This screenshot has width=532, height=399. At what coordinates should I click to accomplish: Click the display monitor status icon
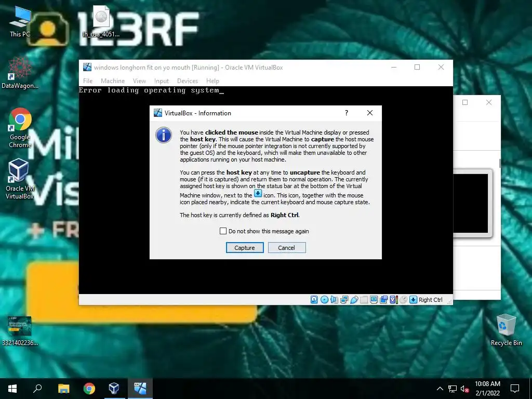click(x=374, y=300)
